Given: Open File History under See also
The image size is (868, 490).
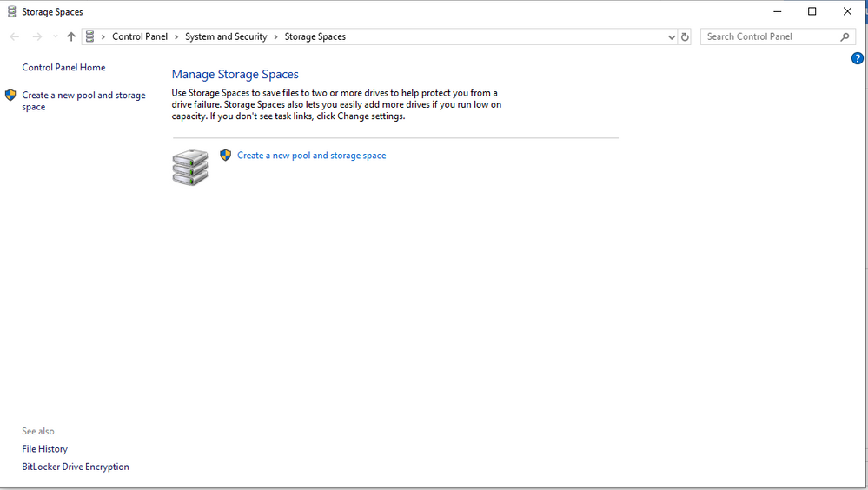Looking at the screenshot, I should tap(44, 449).
